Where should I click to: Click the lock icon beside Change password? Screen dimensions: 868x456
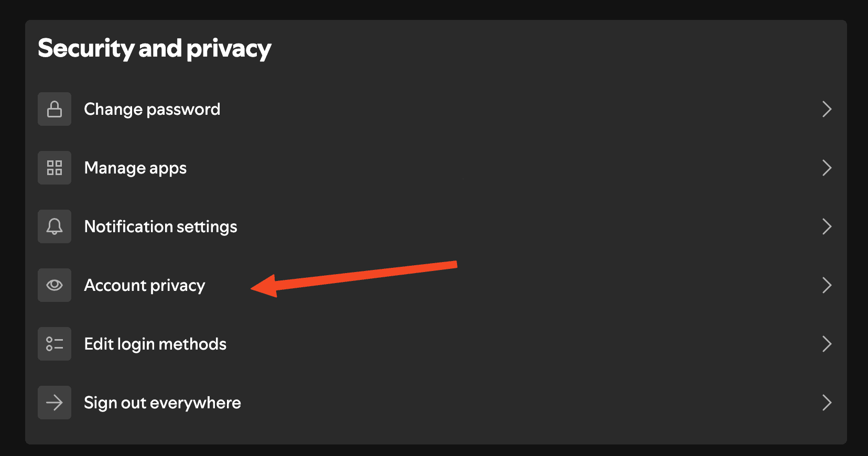pos(54,109)
